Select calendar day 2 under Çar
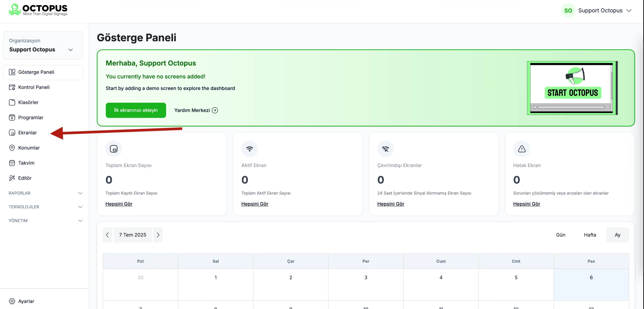This screenshot has height=309, width=644. 291,285
